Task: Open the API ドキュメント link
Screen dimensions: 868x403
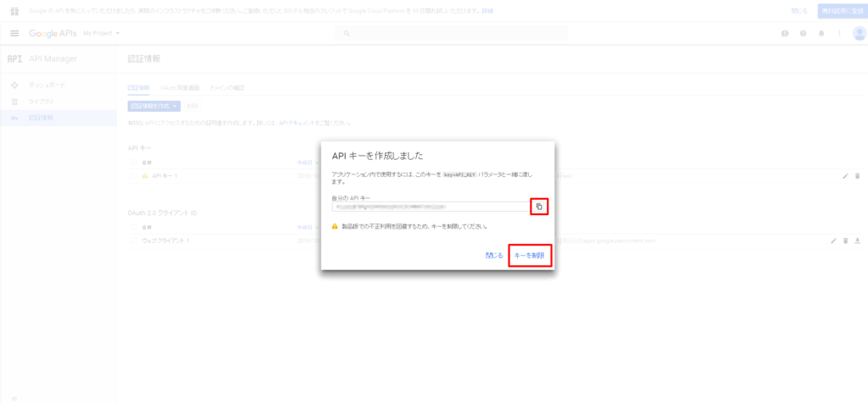Action: tap(298, 123)
